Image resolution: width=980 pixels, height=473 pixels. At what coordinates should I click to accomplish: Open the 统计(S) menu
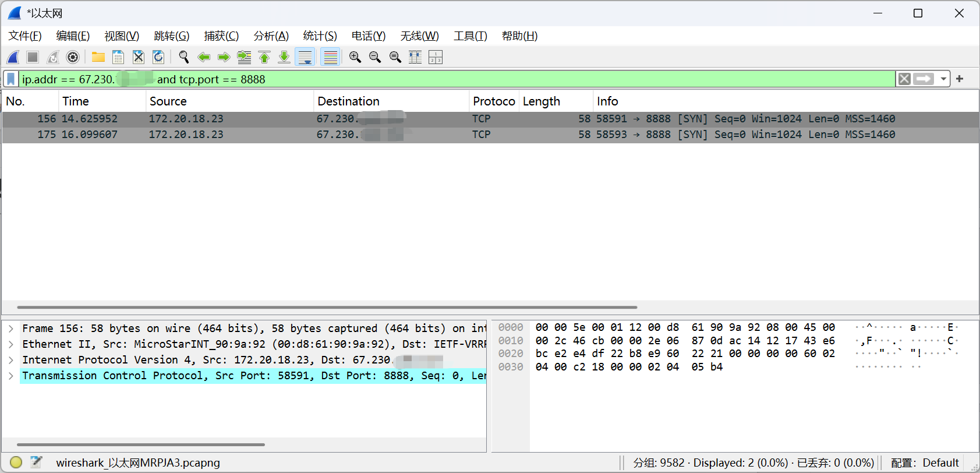(320, 36)
